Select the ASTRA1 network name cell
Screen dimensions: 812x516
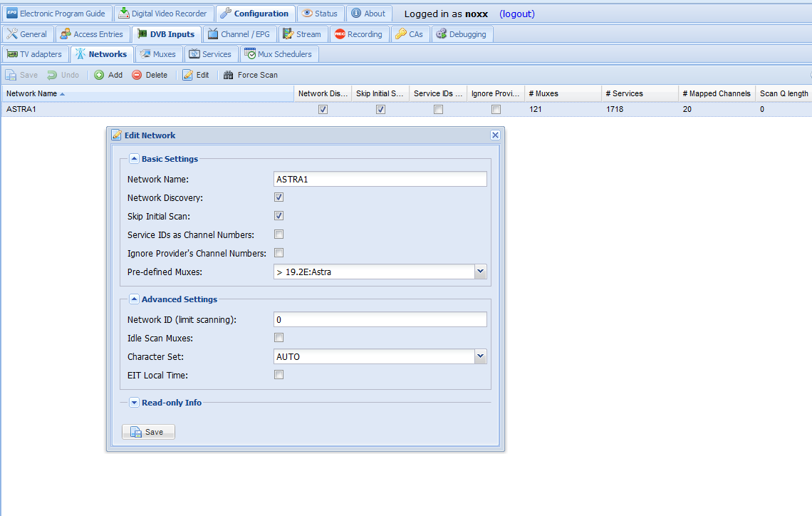click(147, 109)
